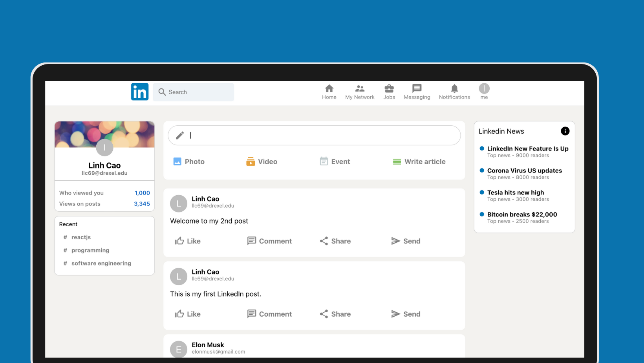Click the Write article icon
The image size is (644, 363).
point(397,161)
